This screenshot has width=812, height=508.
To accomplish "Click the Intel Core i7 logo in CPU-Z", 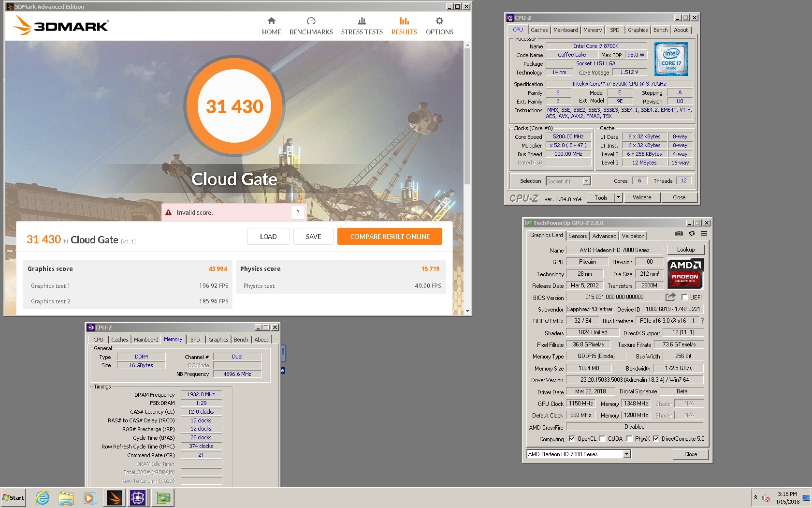I will (671, 59).
